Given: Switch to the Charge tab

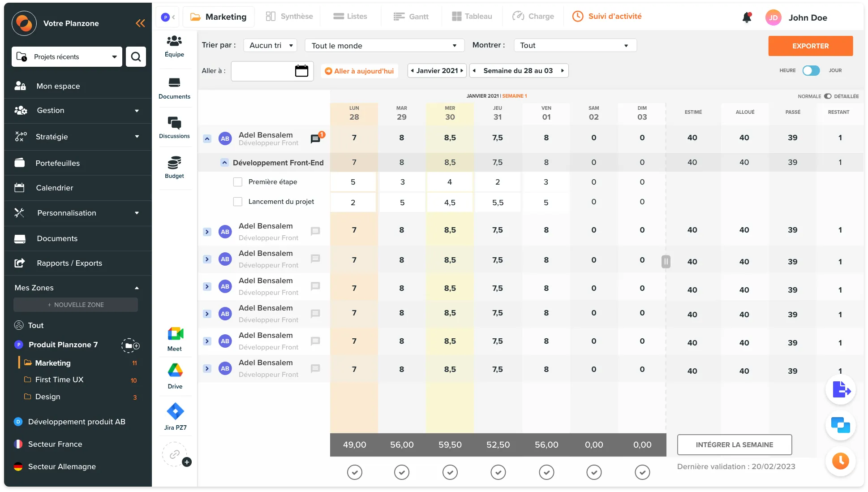Looking at the screenshot, I should click(x=533, y=17).
